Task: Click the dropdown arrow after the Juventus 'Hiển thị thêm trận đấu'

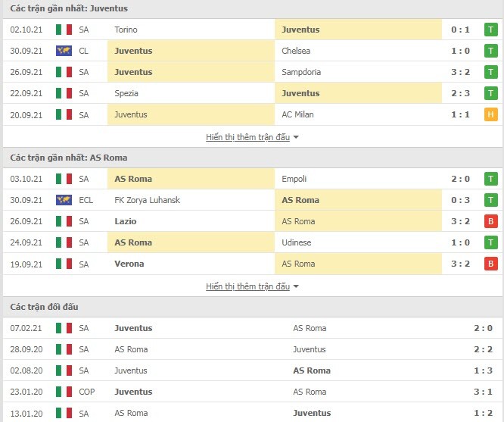Action: coord(296,137)
